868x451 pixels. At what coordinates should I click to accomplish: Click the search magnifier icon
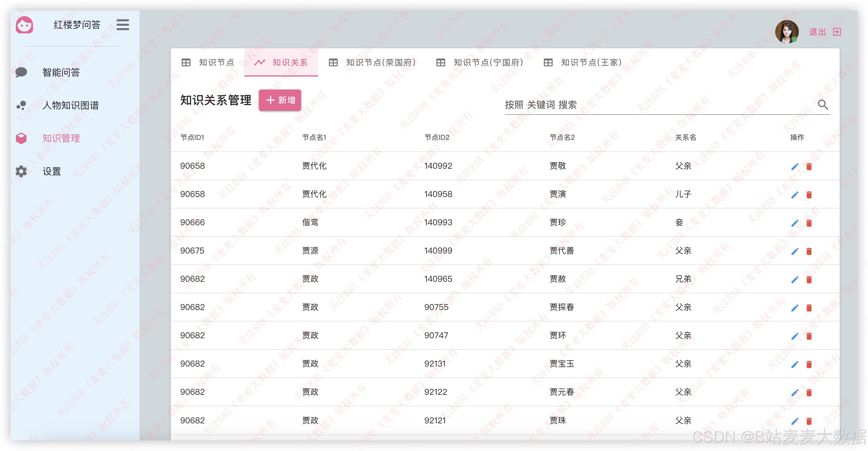[x=823, y=105]
